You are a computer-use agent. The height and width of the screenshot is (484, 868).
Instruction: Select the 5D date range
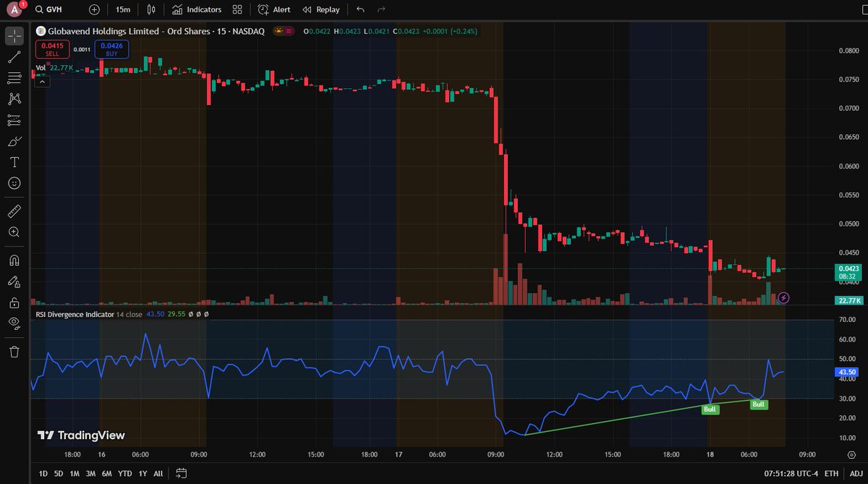pos(58,474)
